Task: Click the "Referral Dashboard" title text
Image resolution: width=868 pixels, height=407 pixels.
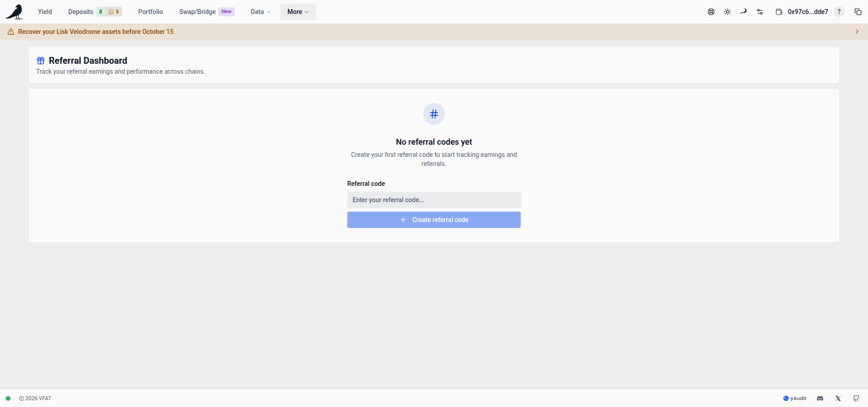Action: pyautogui.click(x=88, y=61)
